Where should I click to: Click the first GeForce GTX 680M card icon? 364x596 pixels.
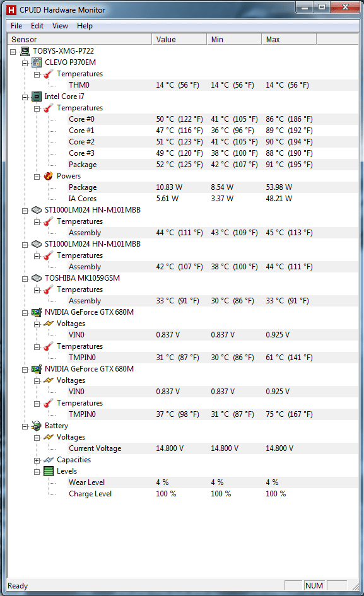pyautogui.click(x=37, y=312)
